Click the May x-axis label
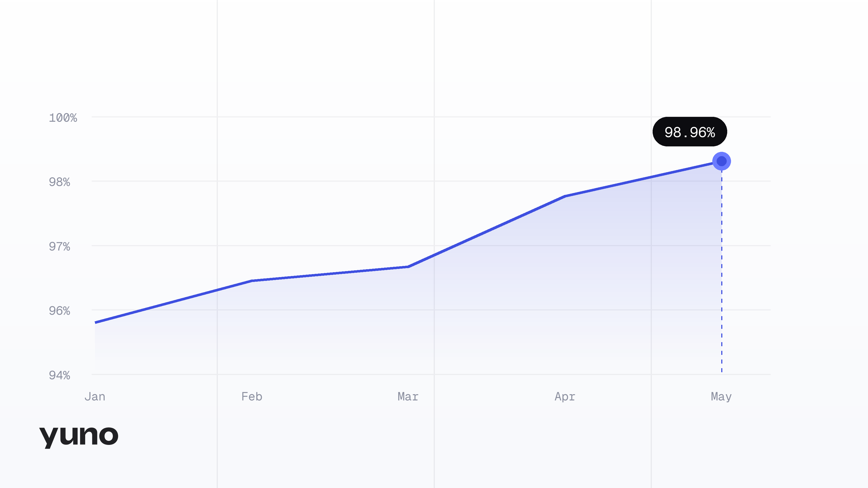The height and width of the screenshot is (488, 868). pos(721,397)
